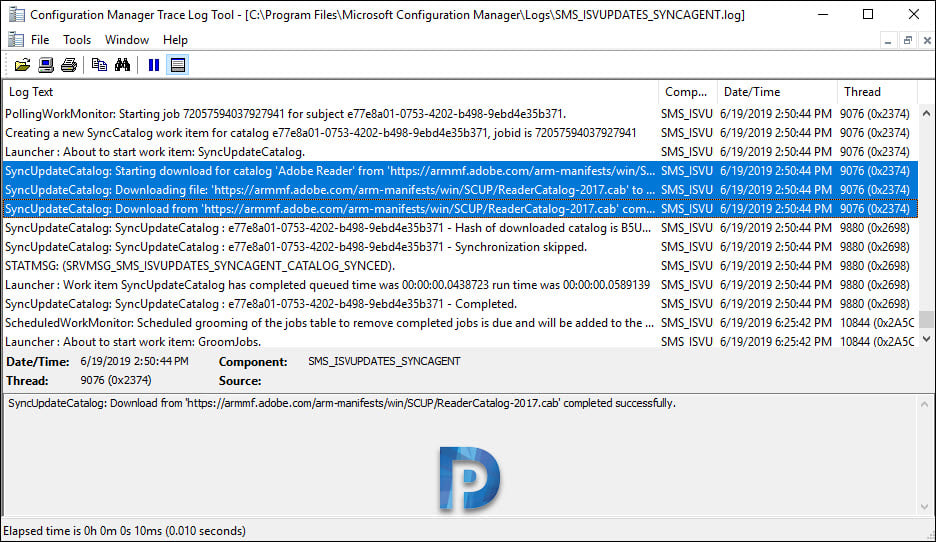The image size is (936, 542).
Task: Open the Window menu
Action: point(127,40)
